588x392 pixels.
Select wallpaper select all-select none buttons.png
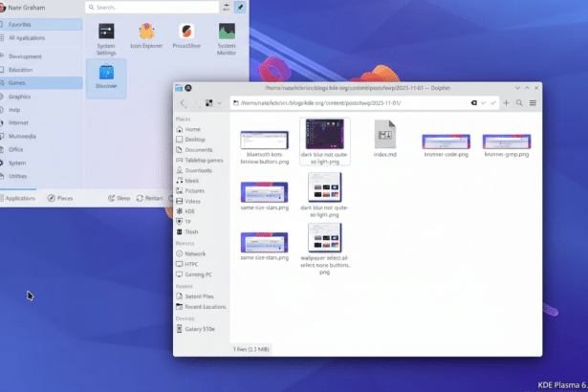pos(325,250)
